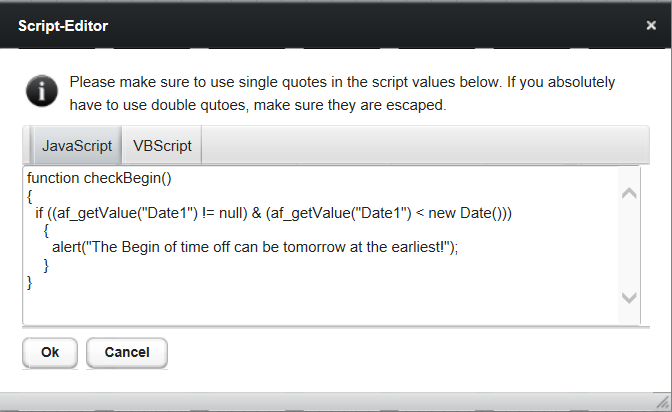This screenshot has height=412, width=672.
Task: Confirm the script with the Ok button
Action: pos(50,352)
